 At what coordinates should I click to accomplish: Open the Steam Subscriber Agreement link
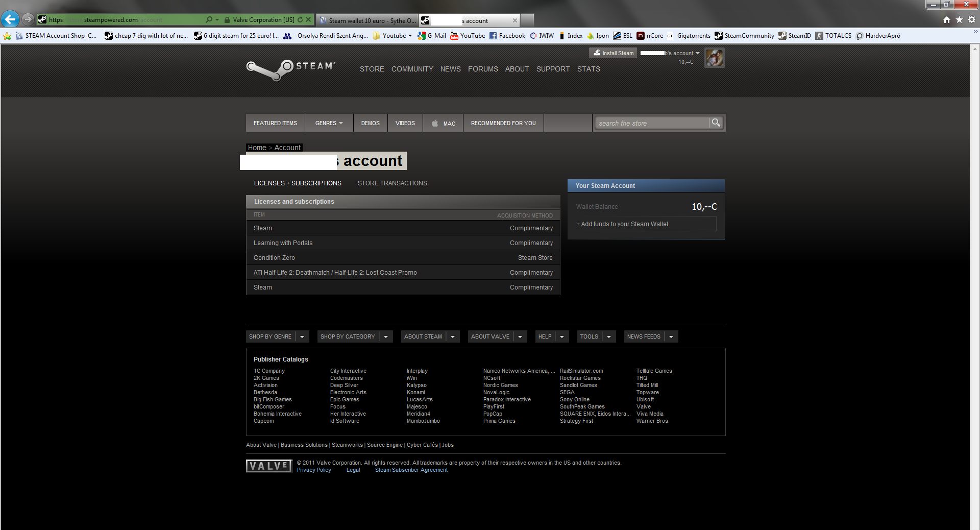tap(411, 470)
